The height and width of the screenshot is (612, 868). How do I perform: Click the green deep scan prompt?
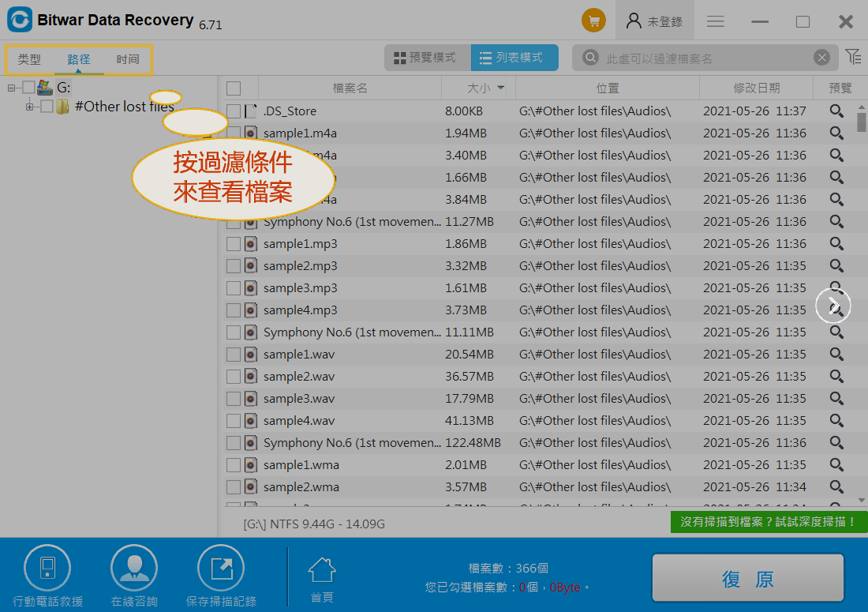(769, 522)
